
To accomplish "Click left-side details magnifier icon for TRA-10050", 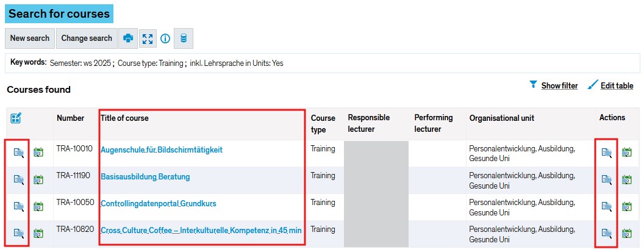I will (19, 206).
